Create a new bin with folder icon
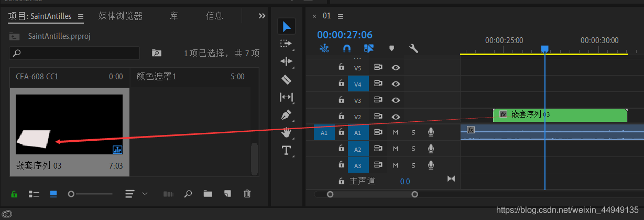644x220 pixels. 208,194
